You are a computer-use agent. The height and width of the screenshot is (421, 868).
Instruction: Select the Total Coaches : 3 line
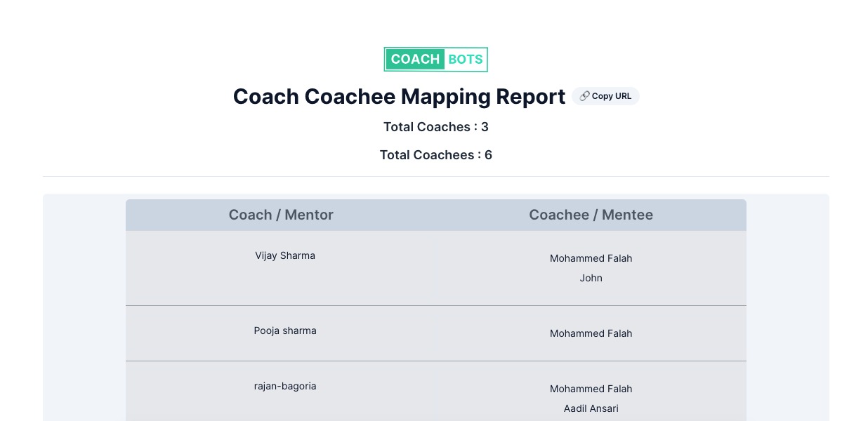pos(435,127)
